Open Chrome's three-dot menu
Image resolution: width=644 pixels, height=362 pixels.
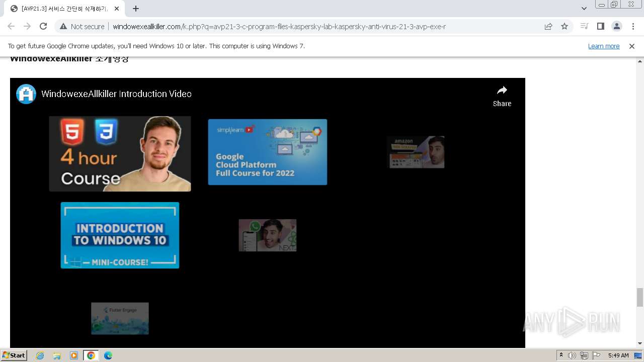[633, 27]
